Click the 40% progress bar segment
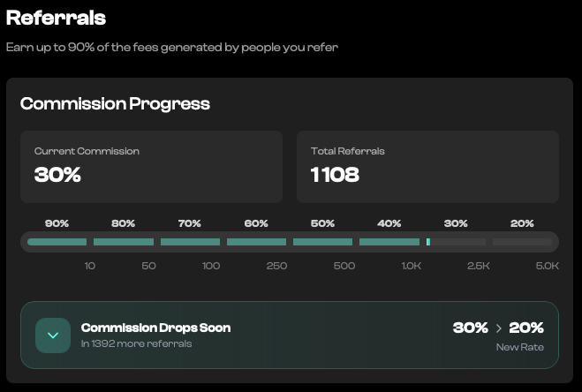This screenshot has width=582, height=392. (389, 242)
